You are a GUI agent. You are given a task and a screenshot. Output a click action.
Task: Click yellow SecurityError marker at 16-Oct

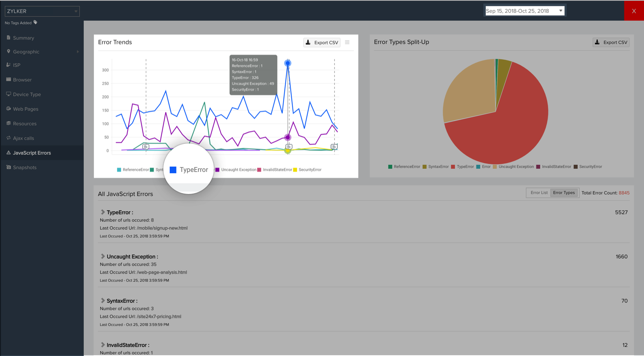coord(288,151)
